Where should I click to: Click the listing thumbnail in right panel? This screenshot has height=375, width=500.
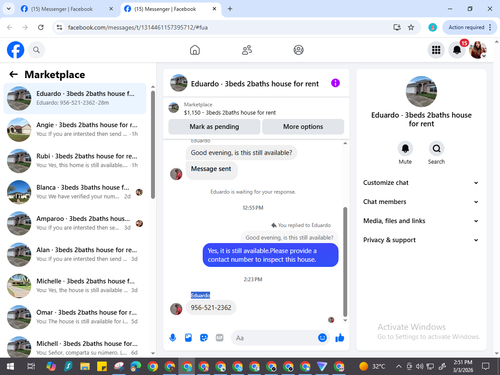coord(421,92)
